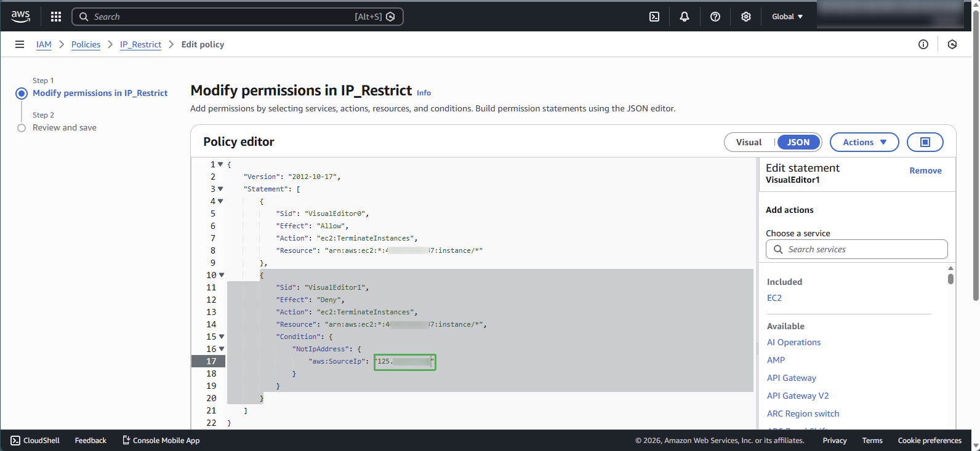Open the help question mark menu
Screen dimensions: 980x451
click(x=715, y=17)
